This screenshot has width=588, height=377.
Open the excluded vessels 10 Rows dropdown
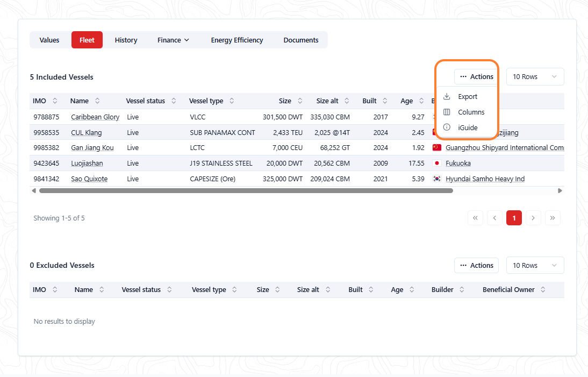click(x=535, y=266)
